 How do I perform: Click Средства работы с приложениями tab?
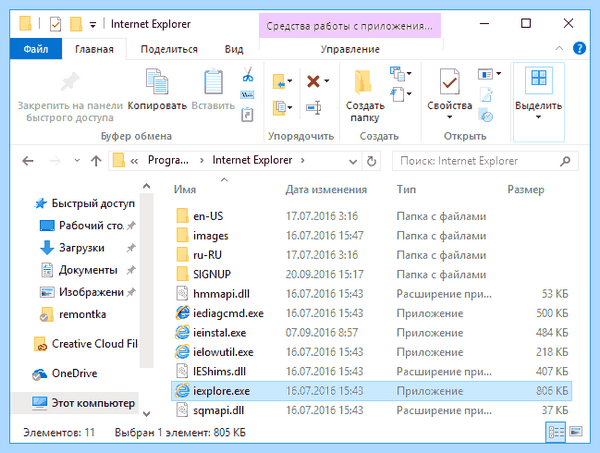350,26
